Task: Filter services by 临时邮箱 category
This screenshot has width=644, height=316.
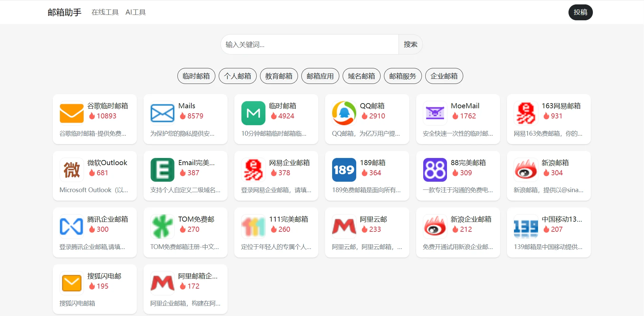Action: coord(196,76)
